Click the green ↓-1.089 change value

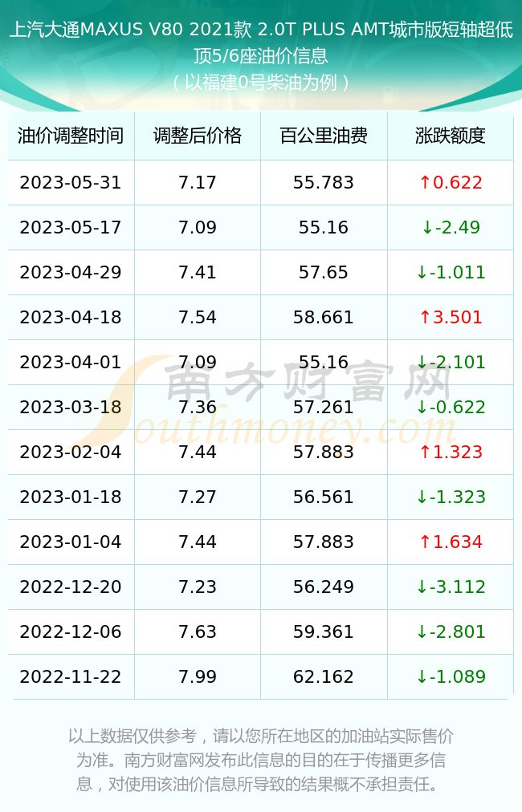(451, 676)
